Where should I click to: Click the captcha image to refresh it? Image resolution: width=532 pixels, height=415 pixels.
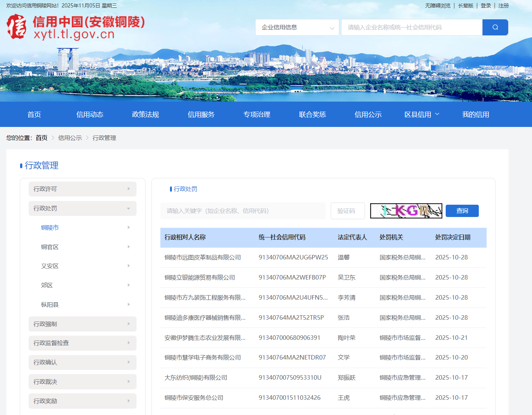[x=406, y=211]
